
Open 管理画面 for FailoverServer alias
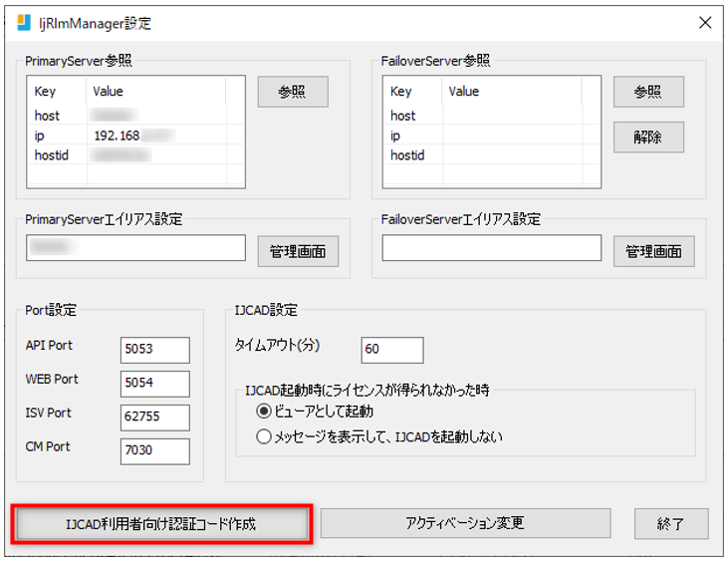click(653, 251)
